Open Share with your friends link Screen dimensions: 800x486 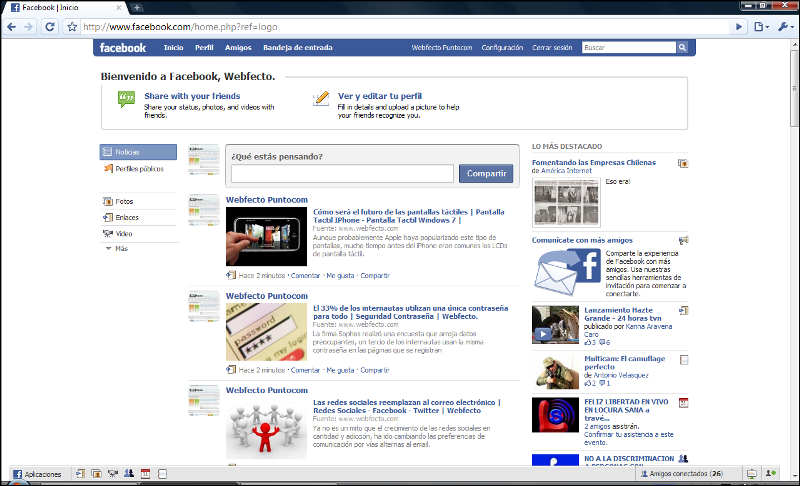pos(192,96)
